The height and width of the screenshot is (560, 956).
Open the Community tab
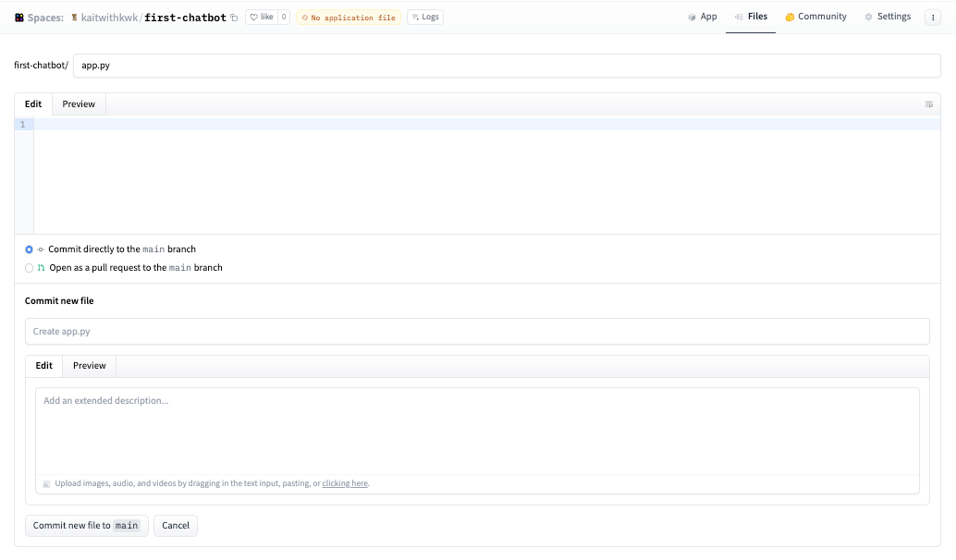point(815,17)
